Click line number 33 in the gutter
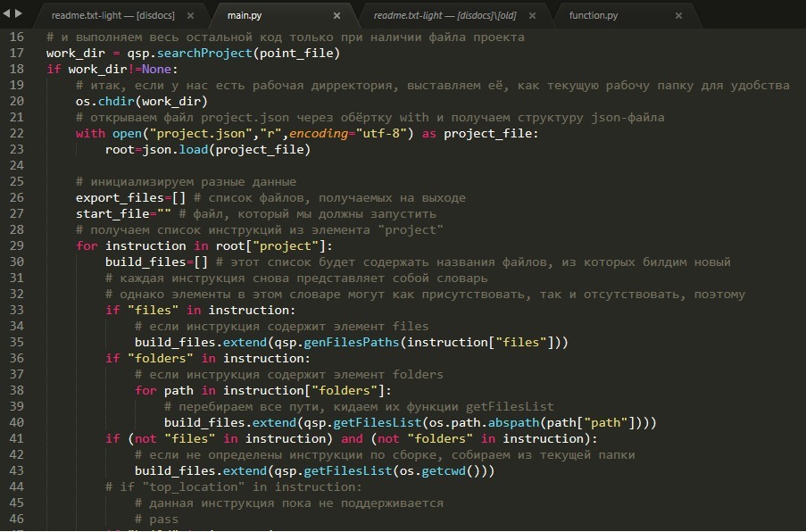 click(16, 310)
